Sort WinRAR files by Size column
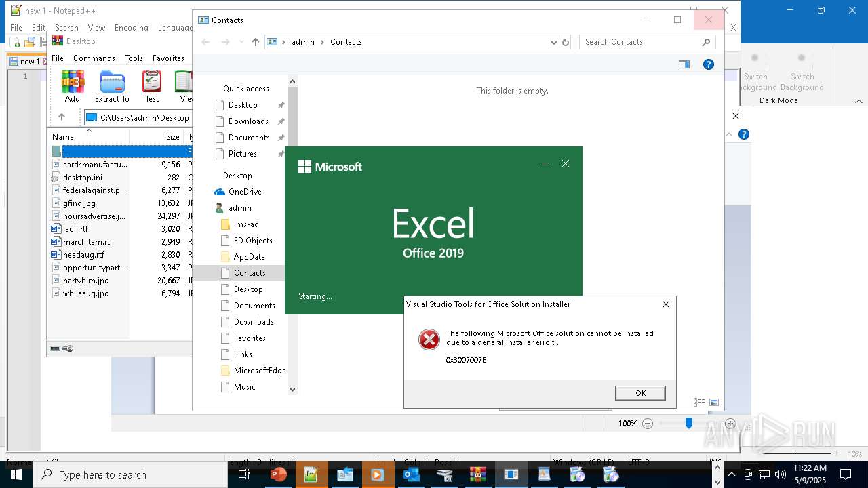The height and width of the screenshot is (488, 868). click(156, 136)
